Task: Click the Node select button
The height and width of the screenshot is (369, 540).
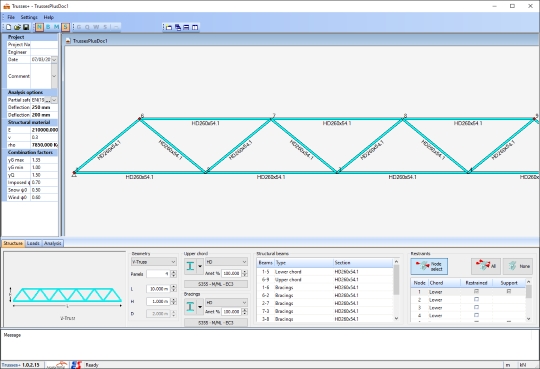Action: point(429,266)
